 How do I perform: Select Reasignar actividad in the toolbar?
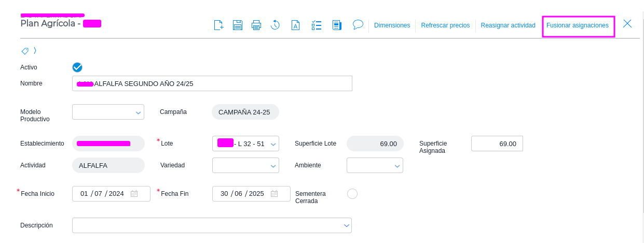pos(508,25)
